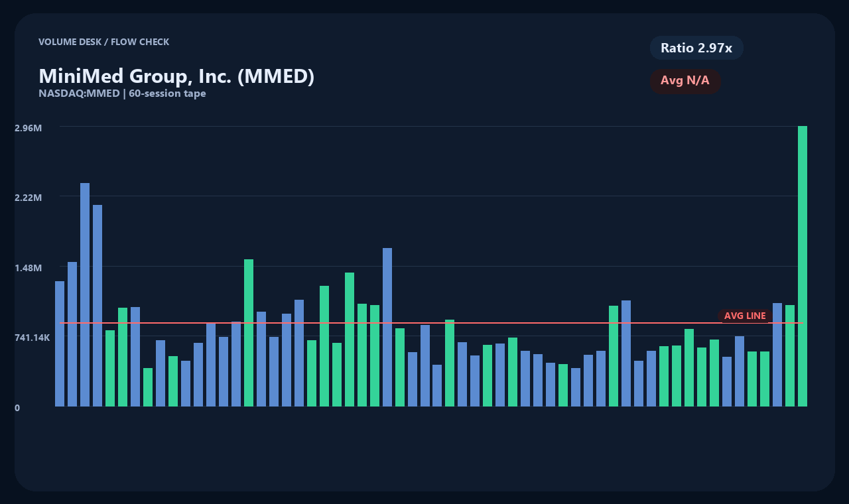Click the 2.22M axis label
The height and width of the screenshot is (504, 849).
(x=29, y=198)
